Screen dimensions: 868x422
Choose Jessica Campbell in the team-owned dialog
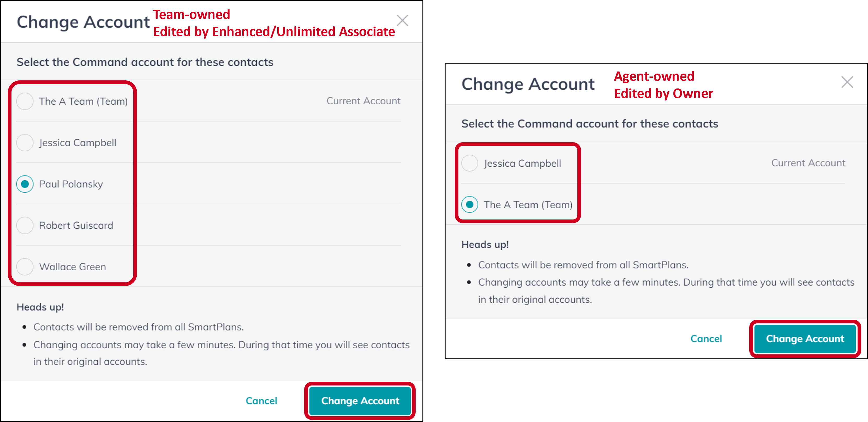coord(25,142)
